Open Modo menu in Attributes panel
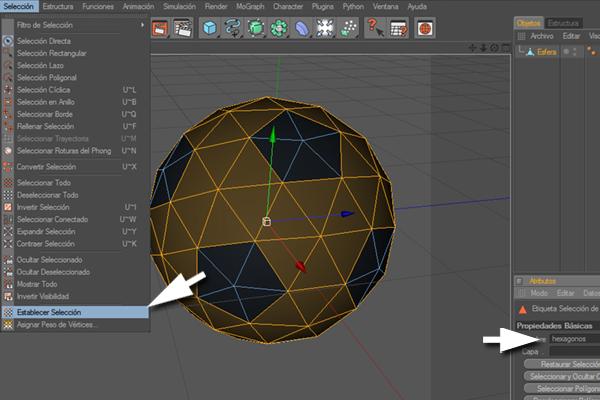The width and height of the screenshot is (600, 400). (539, 293)
